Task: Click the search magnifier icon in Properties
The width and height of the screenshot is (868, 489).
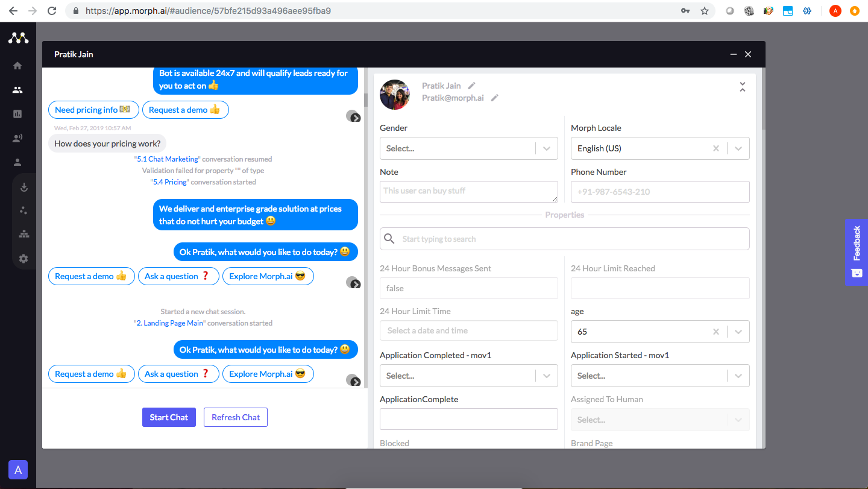Action: (x=389, y=239)
